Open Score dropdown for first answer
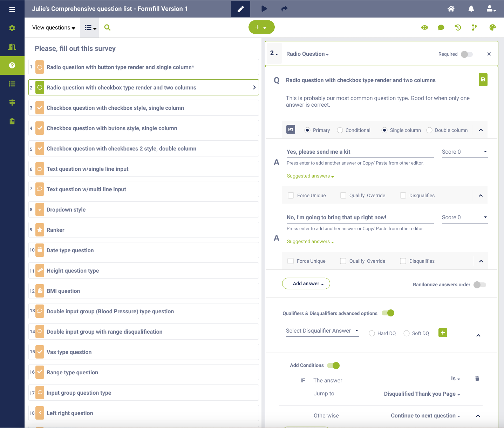 tap(465, 152)
